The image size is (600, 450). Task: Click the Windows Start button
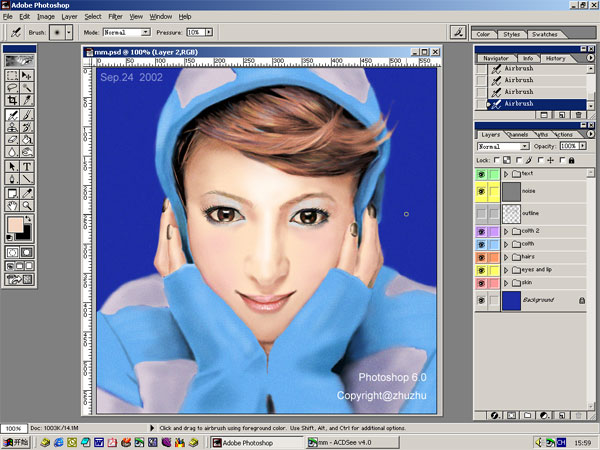pos(15,443)
